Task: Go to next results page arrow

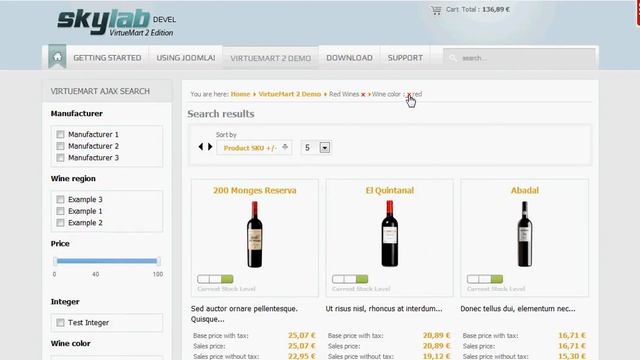Action: (210, 147)
